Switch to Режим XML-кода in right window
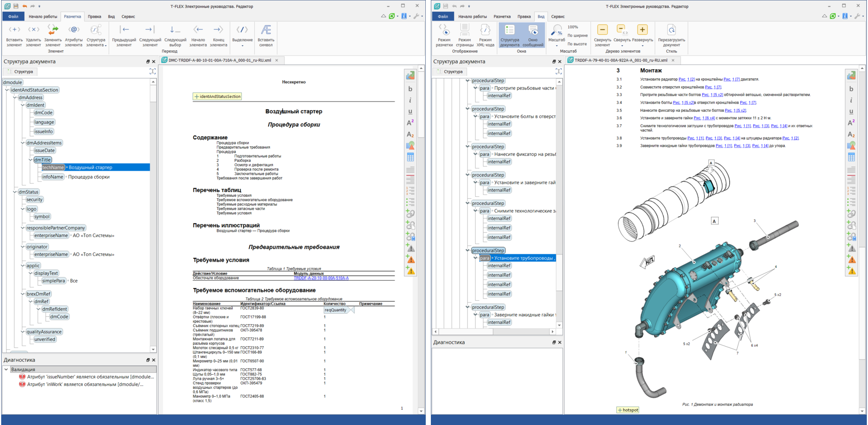The width and height of the screenshot is (868, 425). pos(485,35)
